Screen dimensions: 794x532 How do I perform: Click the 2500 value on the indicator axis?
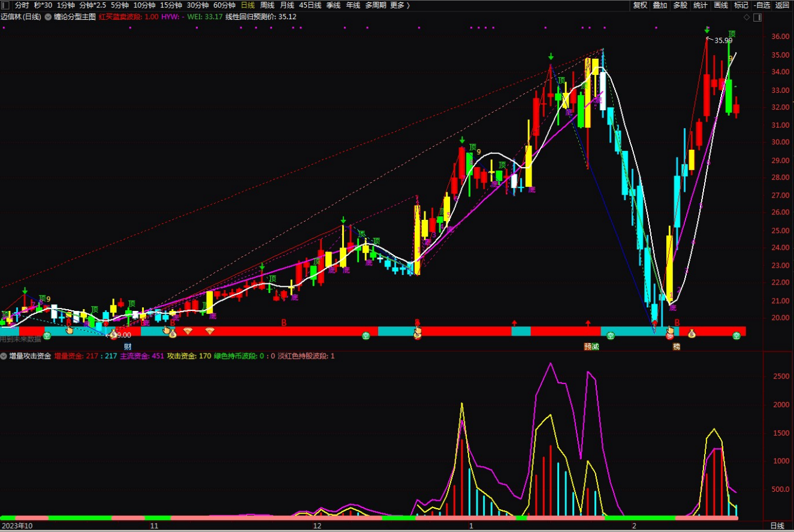pyautogui.click(x=781, y=376)
